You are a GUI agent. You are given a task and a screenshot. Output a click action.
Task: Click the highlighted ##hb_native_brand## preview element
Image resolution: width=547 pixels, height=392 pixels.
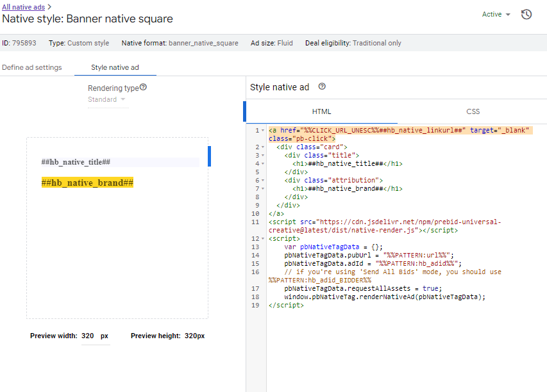point(87,183)
